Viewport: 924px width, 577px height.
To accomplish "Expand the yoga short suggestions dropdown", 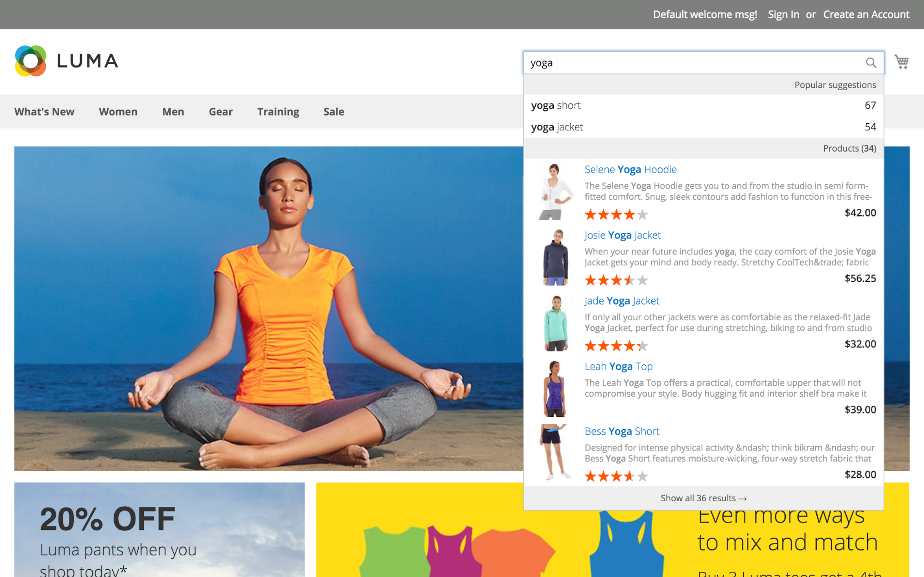I will 703,105.
